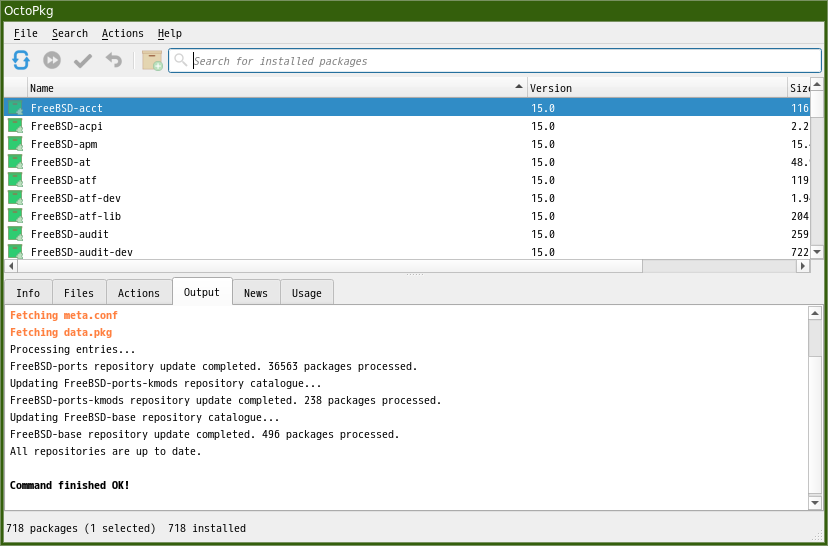This screenshot has height=546, width=828.
Task: Click the magnifier icon in search field
Action: tap(181, 60)
